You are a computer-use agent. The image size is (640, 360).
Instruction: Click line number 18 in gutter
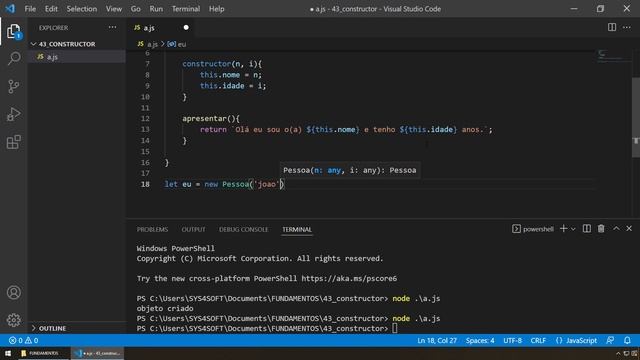point(145,184)
